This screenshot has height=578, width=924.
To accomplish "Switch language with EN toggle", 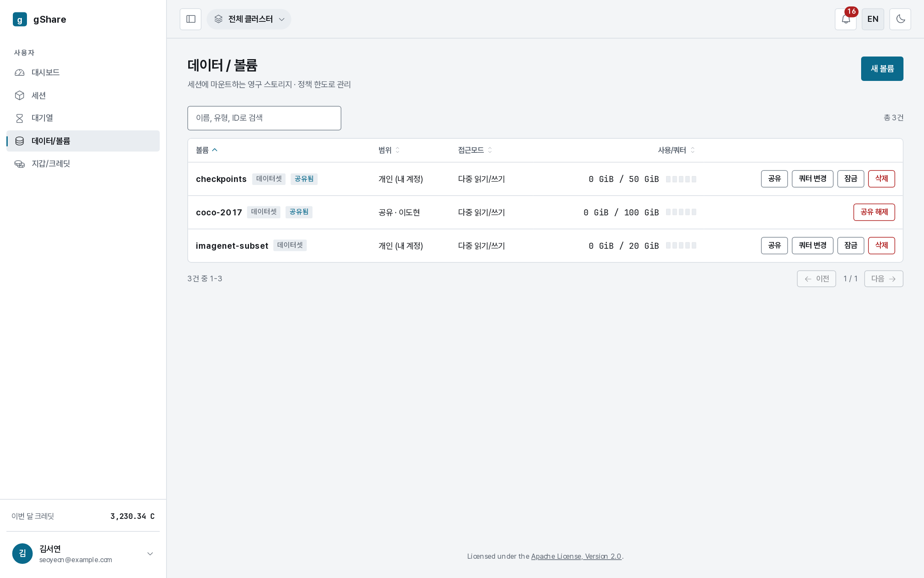I will [x=873, y=19].
